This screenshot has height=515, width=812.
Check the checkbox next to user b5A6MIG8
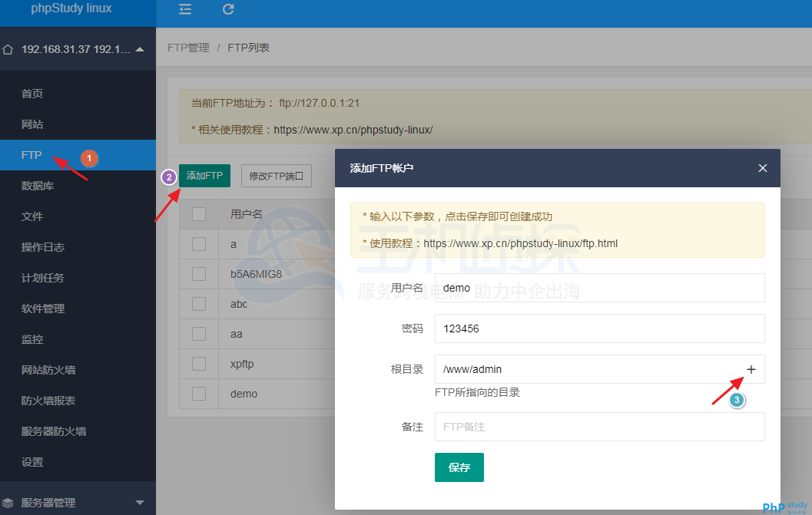tap(198, 274)
